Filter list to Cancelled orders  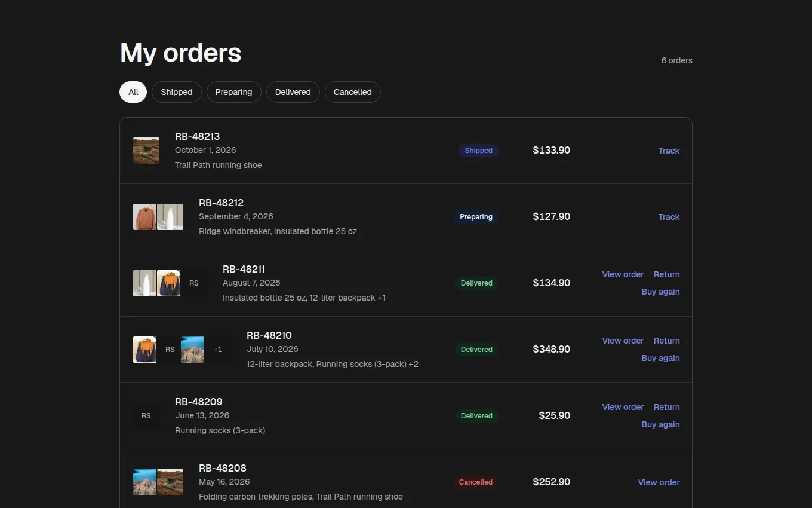point(353,92)
